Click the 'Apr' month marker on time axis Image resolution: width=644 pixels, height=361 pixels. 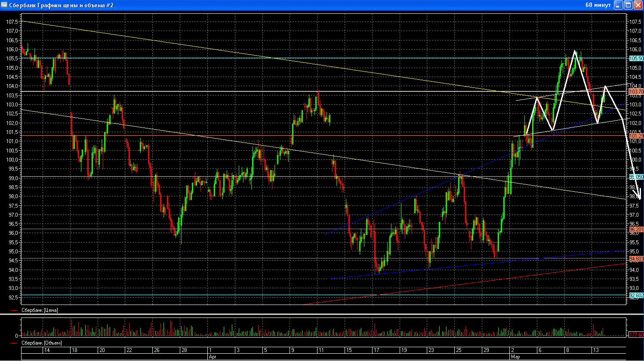click(x=212, y=357)
